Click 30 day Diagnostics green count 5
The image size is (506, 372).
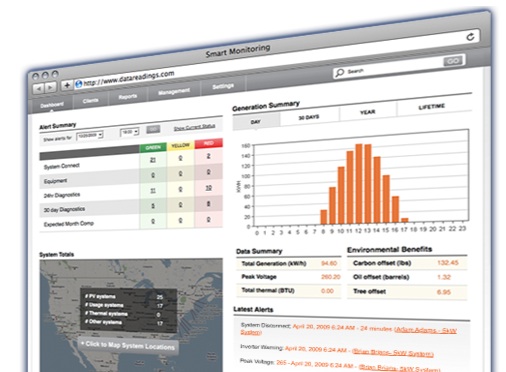tap(153, 206)
